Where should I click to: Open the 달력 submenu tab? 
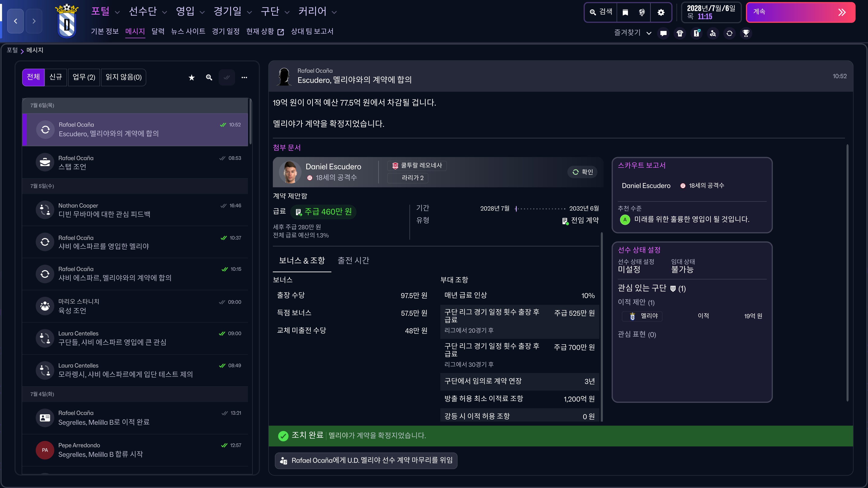point(158,31)
